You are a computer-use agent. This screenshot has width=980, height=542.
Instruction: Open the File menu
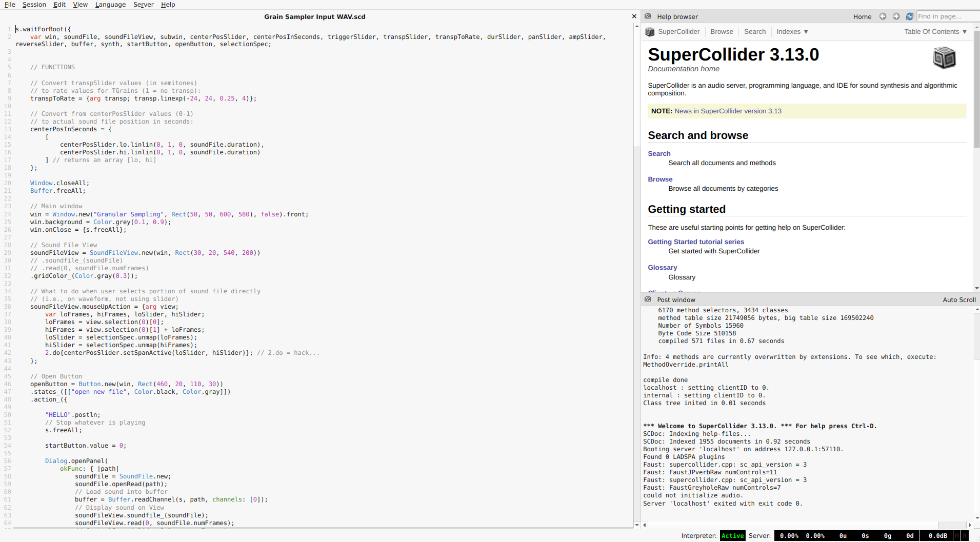tap(10, 5)
